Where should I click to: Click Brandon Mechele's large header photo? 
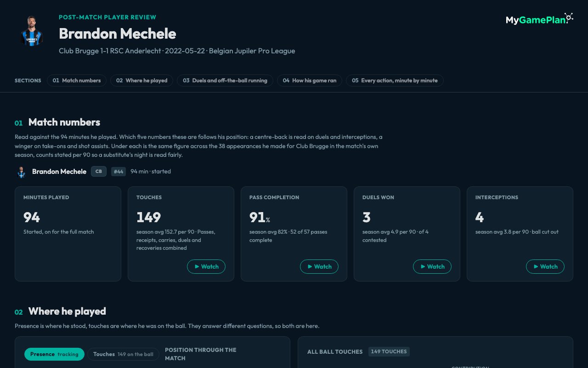point(31,31)
